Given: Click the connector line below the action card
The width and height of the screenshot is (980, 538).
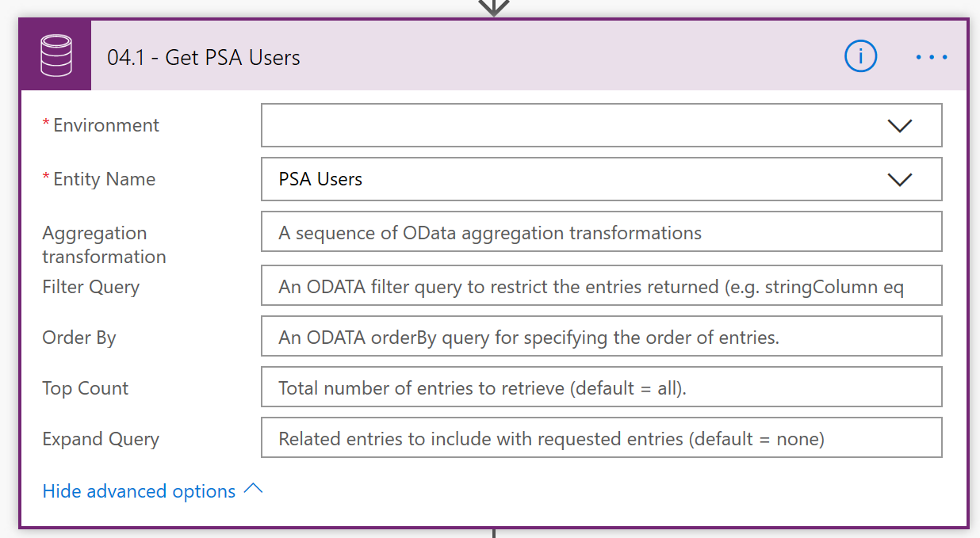Looking at the screenshot, I should pos(494,533).
